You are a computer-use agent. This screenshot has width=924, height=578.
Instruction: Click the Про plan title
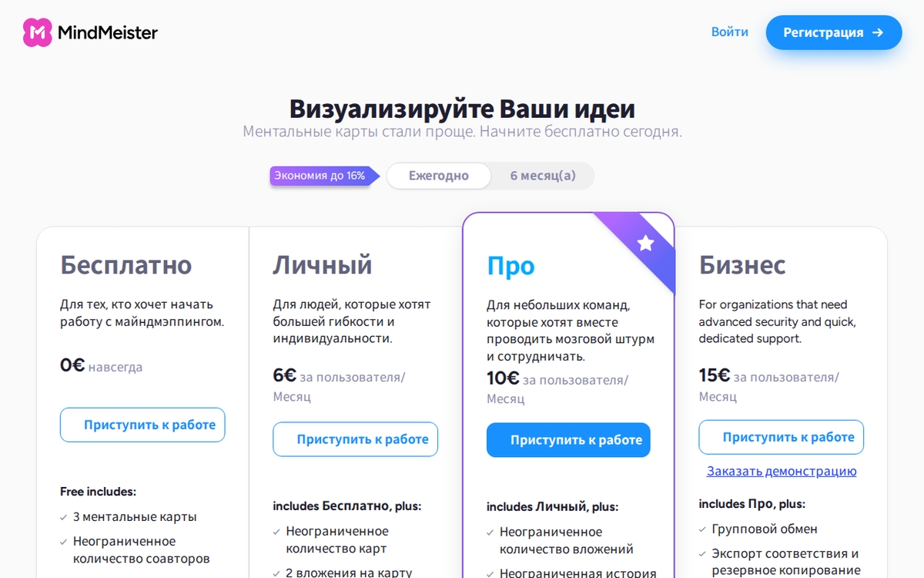point(511,266)
